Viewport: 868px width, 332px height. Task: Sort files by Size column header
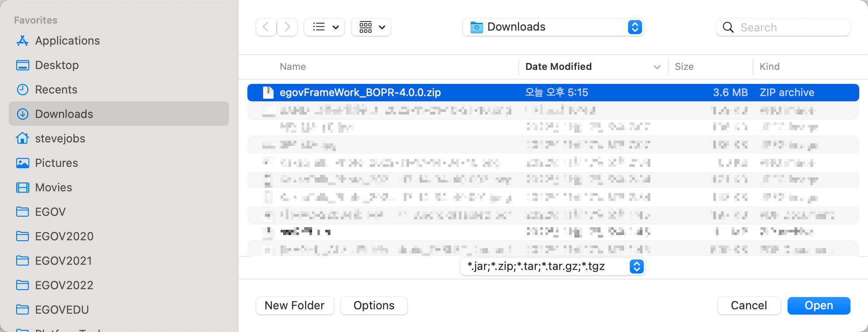684,67
